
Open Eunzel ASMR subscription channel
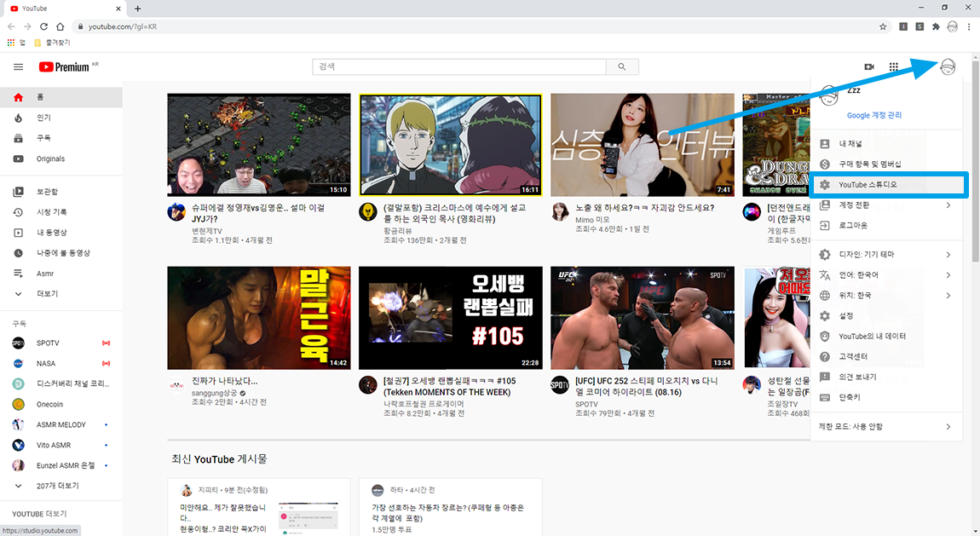pyautogui.click(x=61, y=465)
